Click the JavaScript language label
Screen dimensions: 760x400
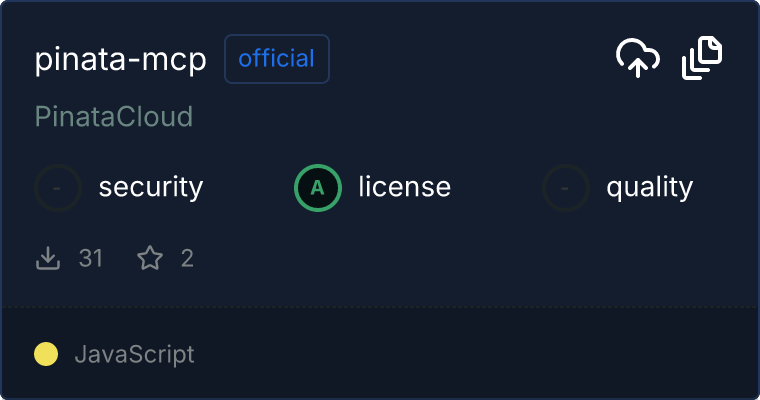(134, 354)
